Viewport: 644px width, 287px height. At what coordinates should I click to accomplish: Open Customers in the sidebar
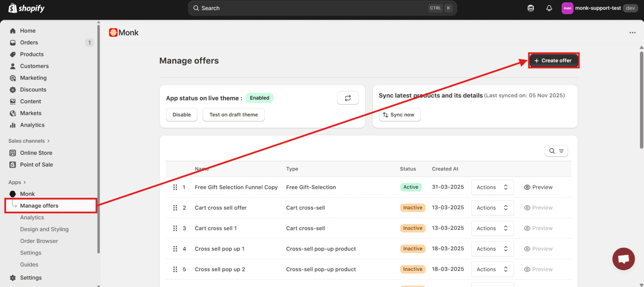click(34, 66)
